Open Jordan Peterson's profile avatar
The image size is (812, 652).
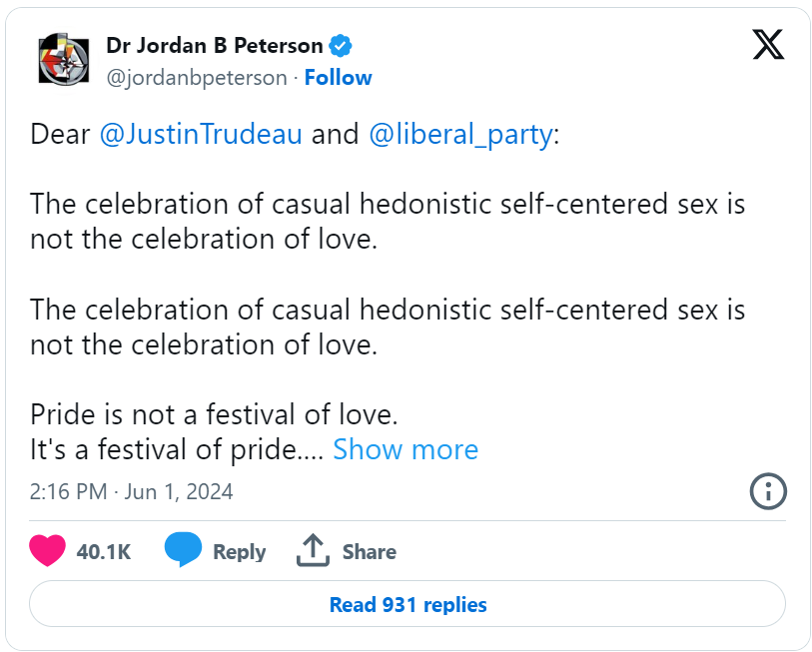pyautogui.click(x=64, y=59)
